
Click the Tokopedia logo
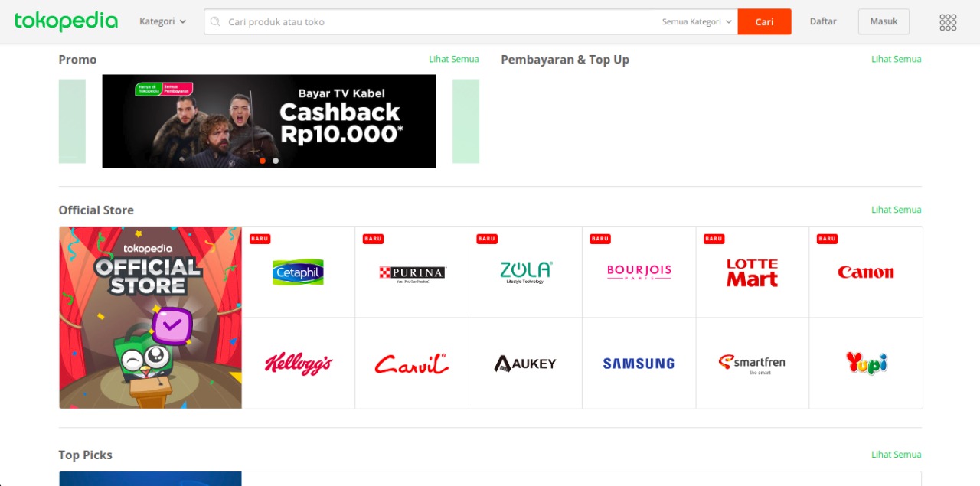point(66,21)
